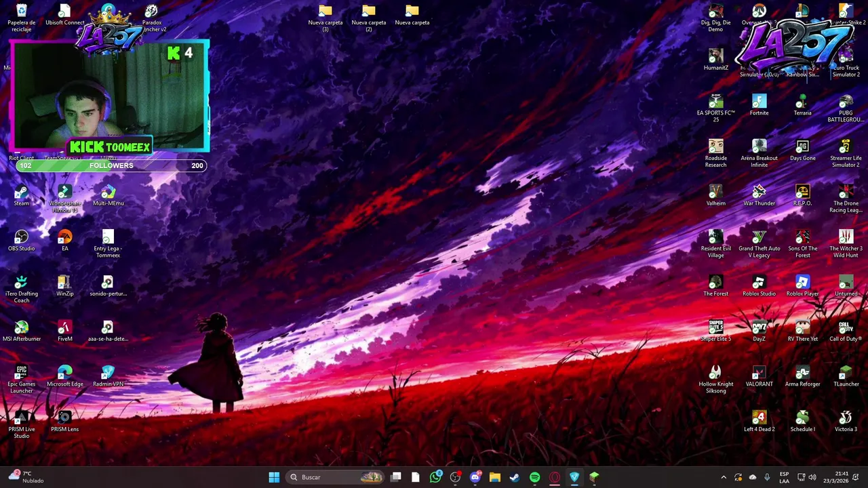The image size is (868, 488).
Task: Launch Valheim from the desktop
Action: (716, 196)
